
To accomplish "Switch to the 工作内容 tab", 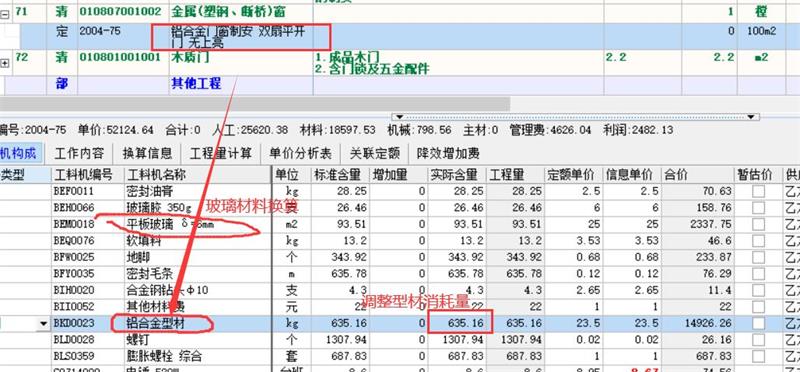I will [79, 153].
